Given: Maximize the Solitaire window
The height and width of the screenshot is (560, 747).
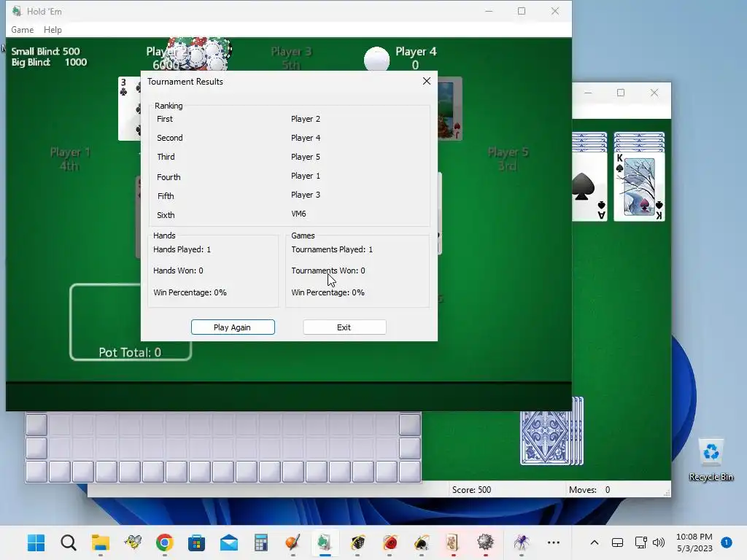Looking at the screenshot, I should coord(620,93).
